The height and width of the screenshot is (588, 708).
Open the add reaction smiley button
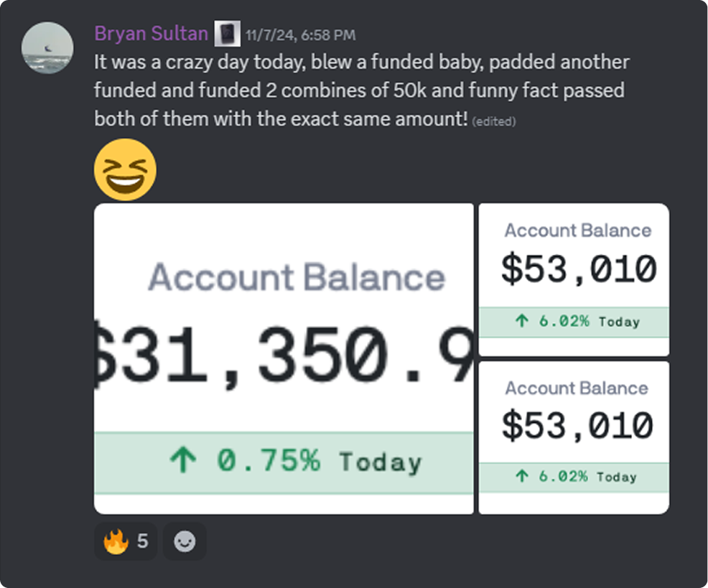[185, 541]
